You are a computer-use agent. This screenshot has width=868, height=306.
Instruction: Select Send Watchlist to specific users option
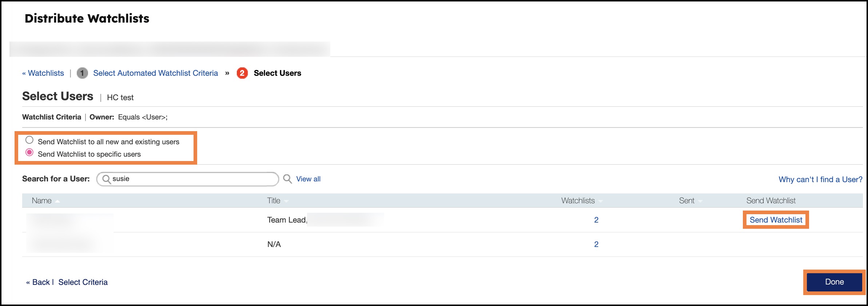tap(29, 152)
